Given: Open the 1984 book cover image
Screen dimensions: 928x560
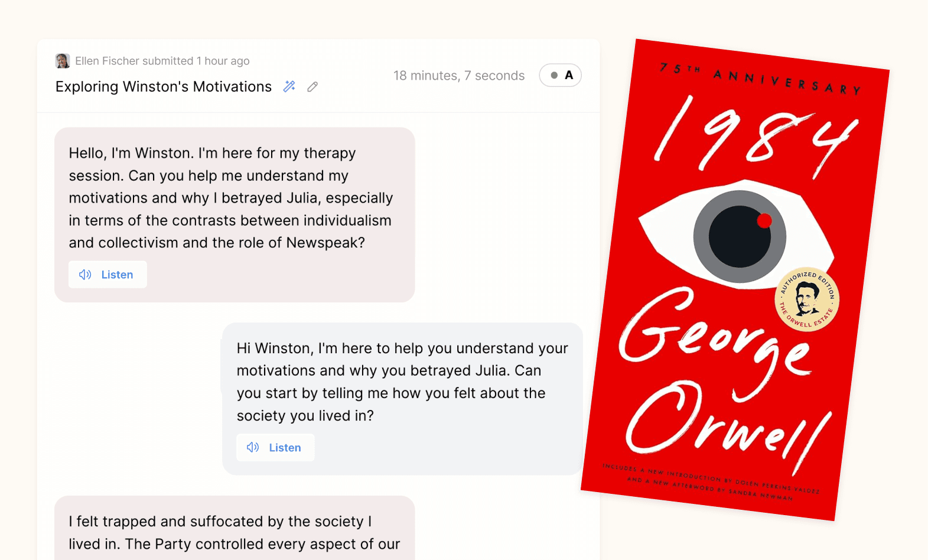Looking at the screenshot, I should pyautogui.click(x=735, y=280).
